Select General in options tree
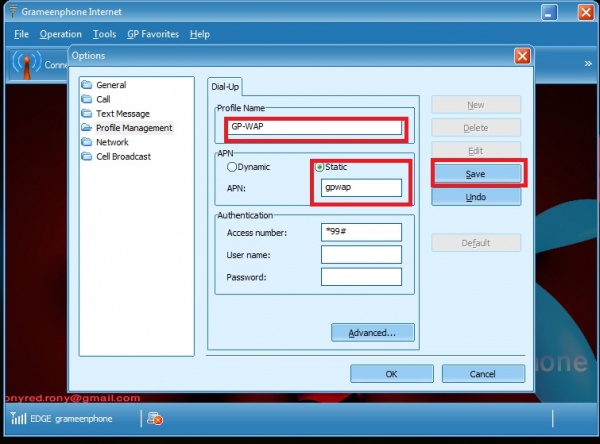 pyautogui.click(x=111, y=85)
